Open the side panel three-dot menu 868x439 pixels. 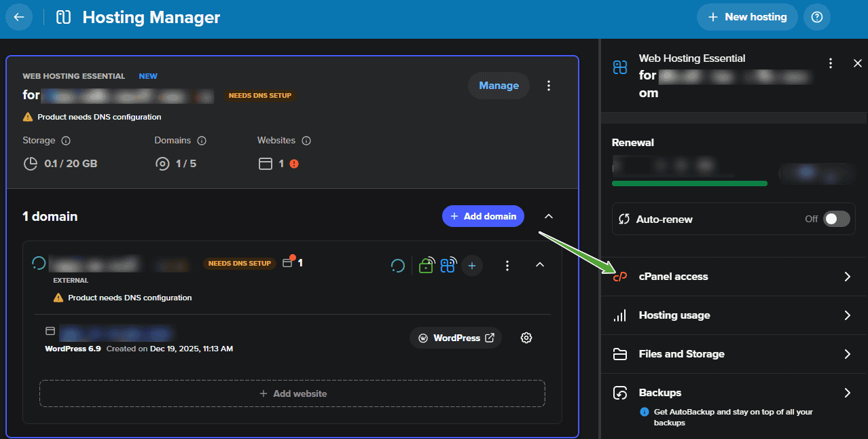point(830,63)
